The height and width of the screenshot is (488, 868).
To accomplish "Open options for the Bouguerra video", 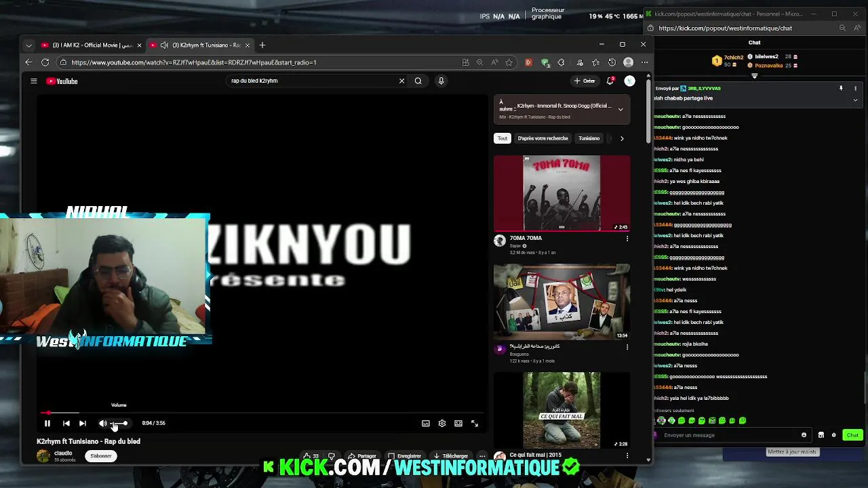I will [x=627, y=347].
